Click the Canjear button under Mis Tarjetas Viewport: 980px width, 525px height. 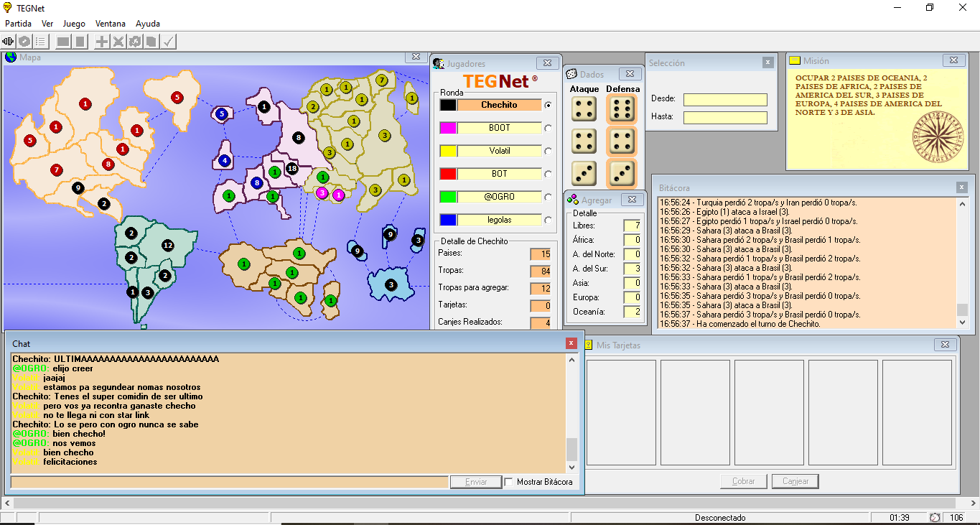tap(795, 481)
